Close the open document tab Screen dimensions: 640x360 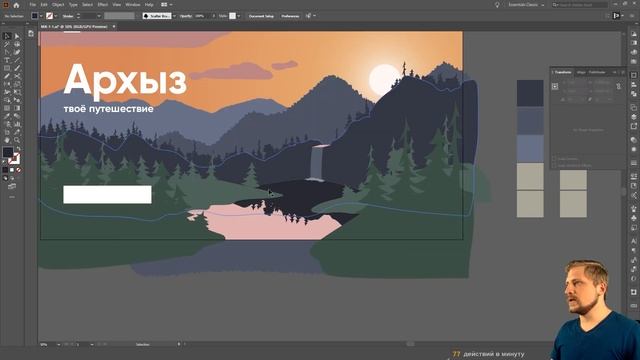pos(114,27)
